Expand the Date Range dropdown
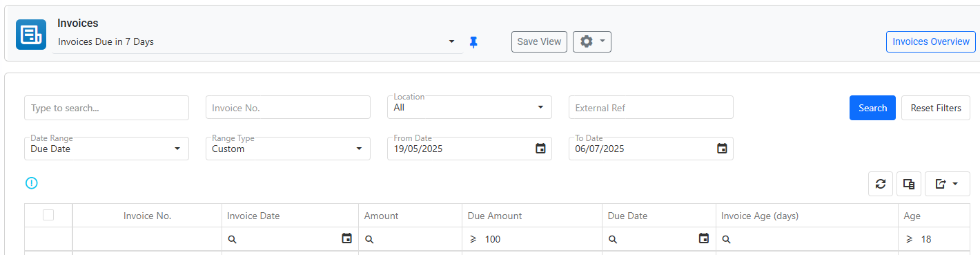The image size is (980, 255). pyautogui.click(x=106, y=149)
